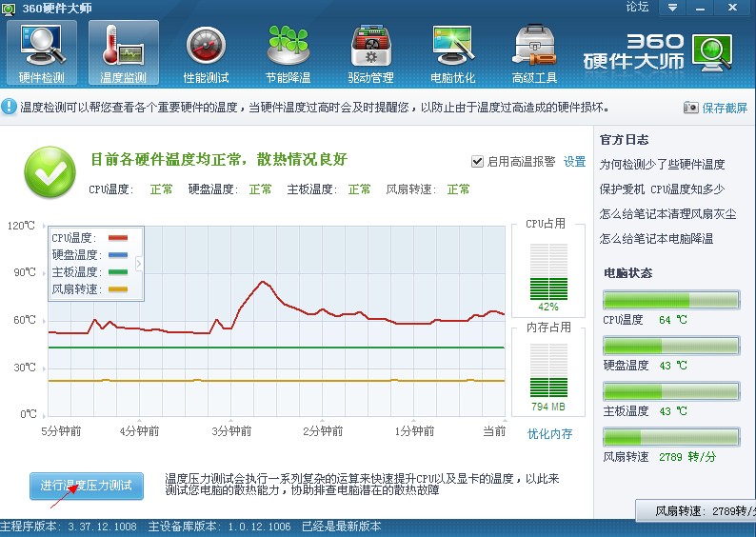Click the 正常 value after 硬盘温度
The height and width of the screenshot is (537, 756).
click(260, 189)
